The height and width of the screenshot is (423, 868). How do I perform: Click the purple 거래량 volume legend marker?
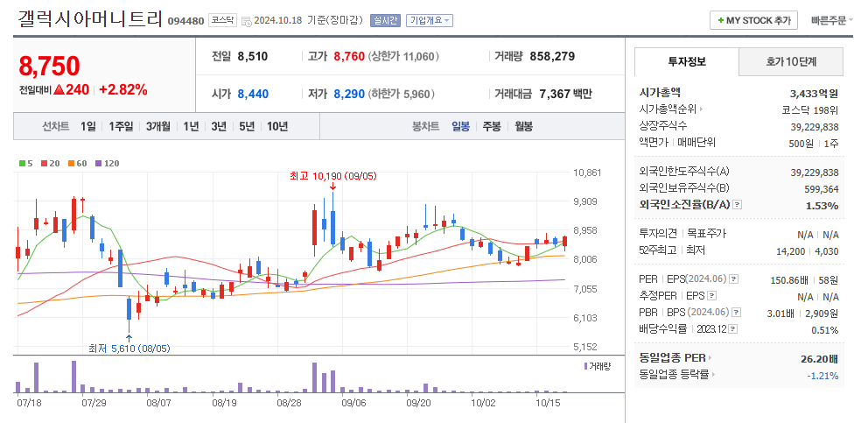(585, 366)
